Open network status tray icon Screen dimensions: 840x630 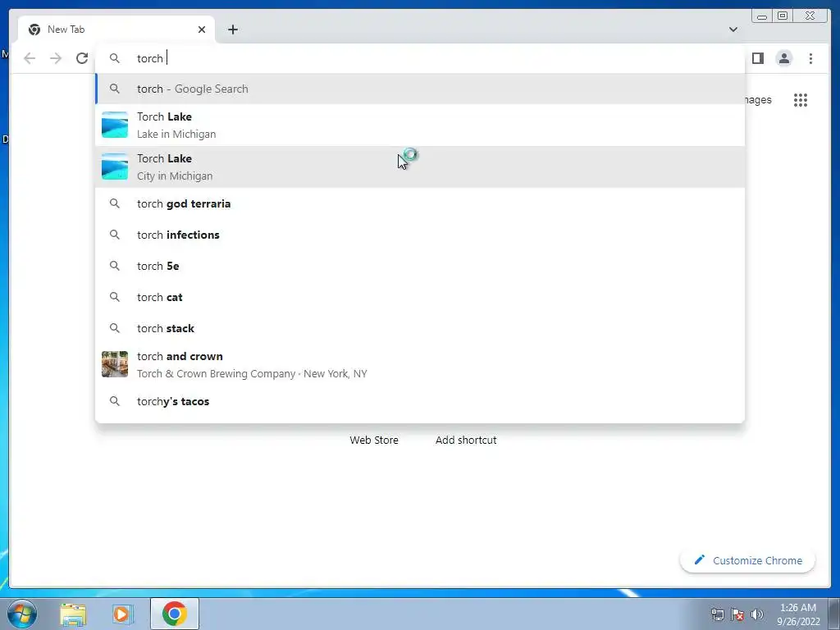coord(717,614)
